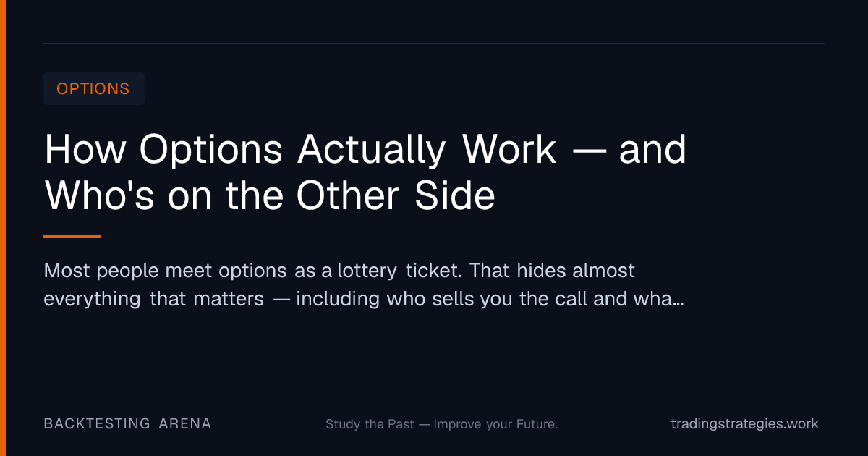
Task: Open the tradingstrategies.work link
Action: click(745, 424)
